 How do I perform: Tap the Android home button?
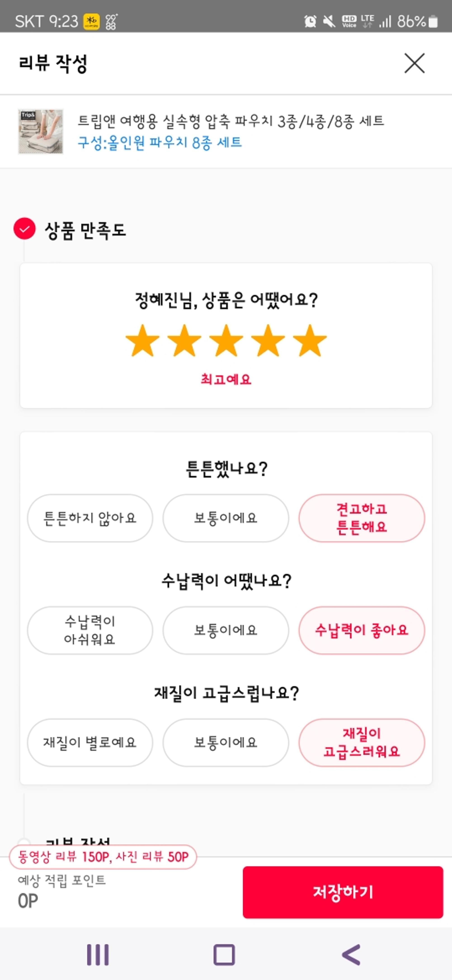tap(224, 954)
